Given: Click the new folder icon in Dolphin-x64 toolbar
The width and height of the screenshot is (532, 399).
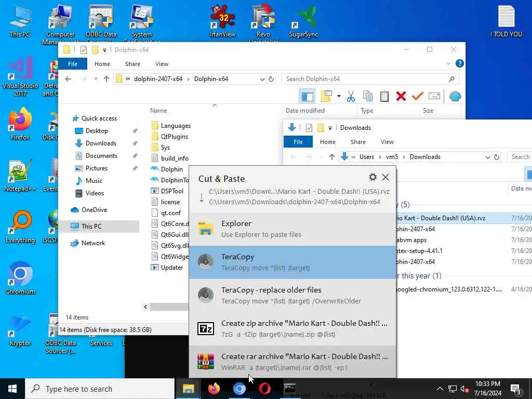Looking at the screenshot, I should pyautogui.click(x=326, y=97).
